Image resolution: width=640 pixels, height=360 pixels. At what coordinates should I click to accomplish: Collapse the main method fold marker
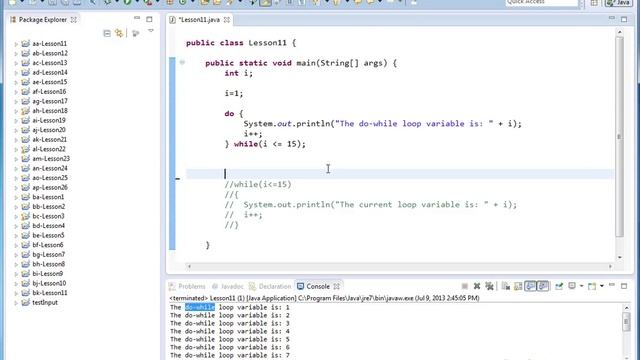pos(182,62)
